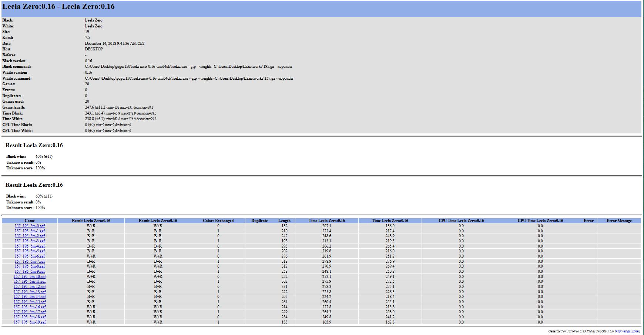The width and height of the screenshot is (644, 335).
Task: Click time cell '272.5' in table
Action: 390,281
